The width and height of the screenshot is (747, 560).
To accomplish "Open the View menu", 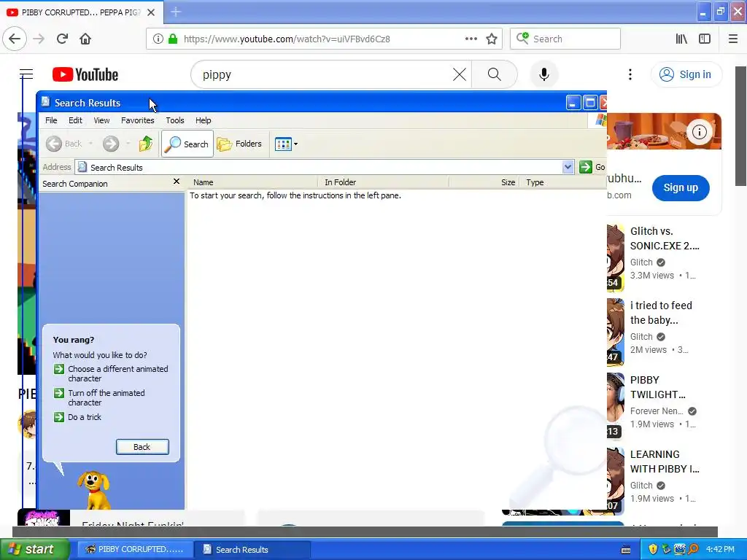I will 101,120.
